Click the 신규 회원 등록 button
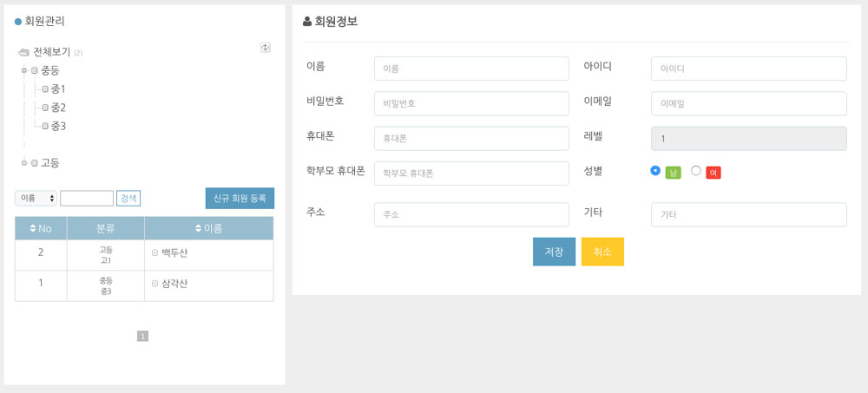This screenshot has height=393, width=868. [240, 199]
